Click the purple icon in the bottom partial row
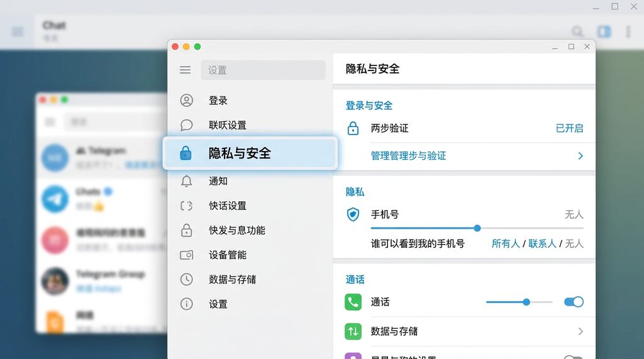The height and width of the screenshot is (359, 644). pyautogui.click(x=353, y=356)
